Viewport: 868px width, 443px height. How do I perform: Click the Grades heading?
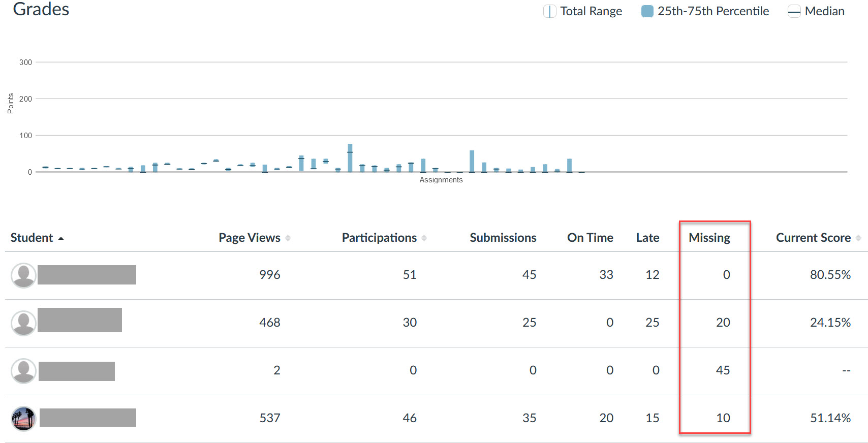41,9
